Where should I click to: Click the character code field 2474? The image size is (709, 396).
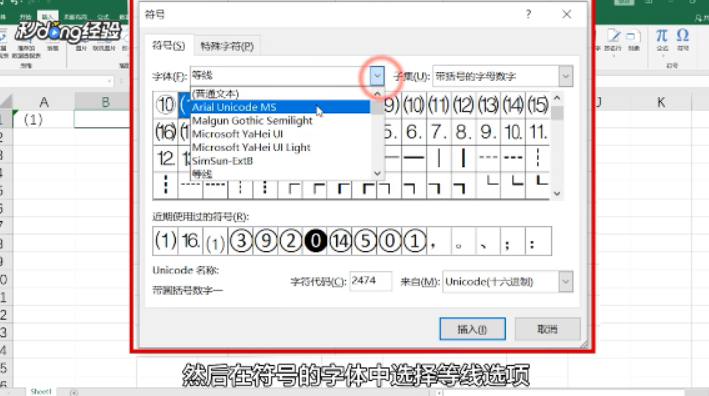tap(370, 281)
